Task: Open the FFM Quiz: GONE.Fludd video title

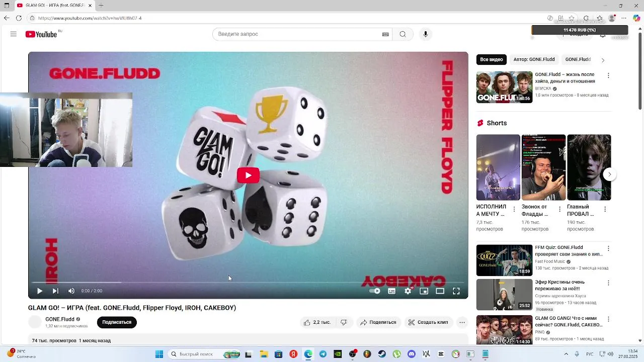Action: pos(569,251)
